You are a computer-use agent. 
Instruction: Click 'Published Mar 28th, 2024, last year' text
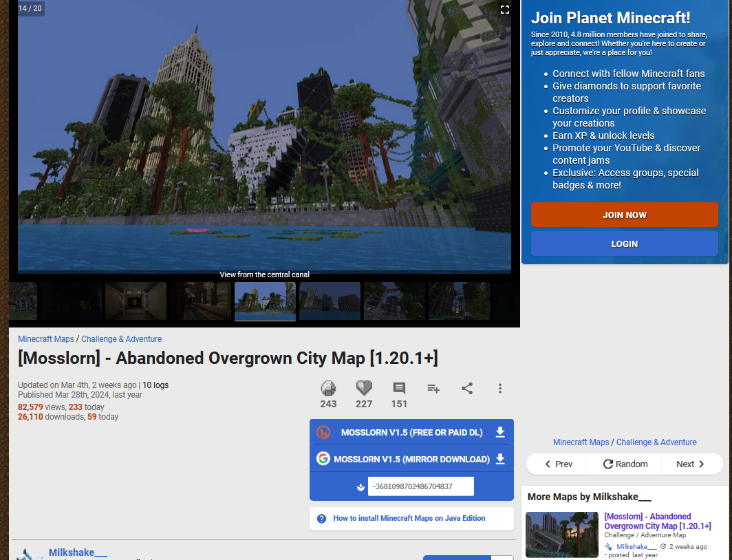pos(80,395)
